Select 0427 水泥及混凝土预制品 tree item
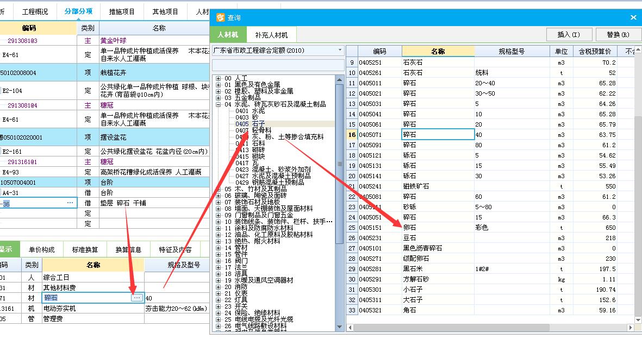Image resolution: width=642 pixels, height=364 pixels. (x=273, y=176)
